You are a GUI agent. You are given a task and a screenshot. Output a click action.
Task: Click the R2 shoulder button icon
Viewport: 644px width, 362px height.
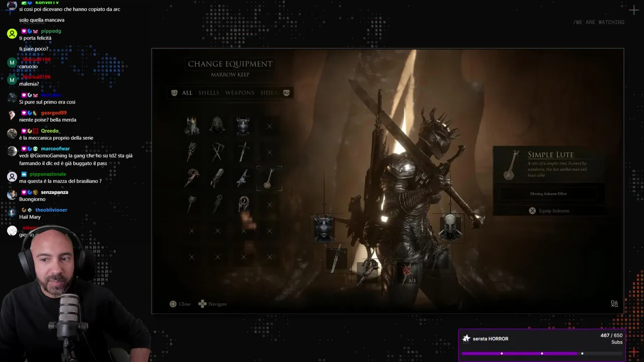[286, 93]
